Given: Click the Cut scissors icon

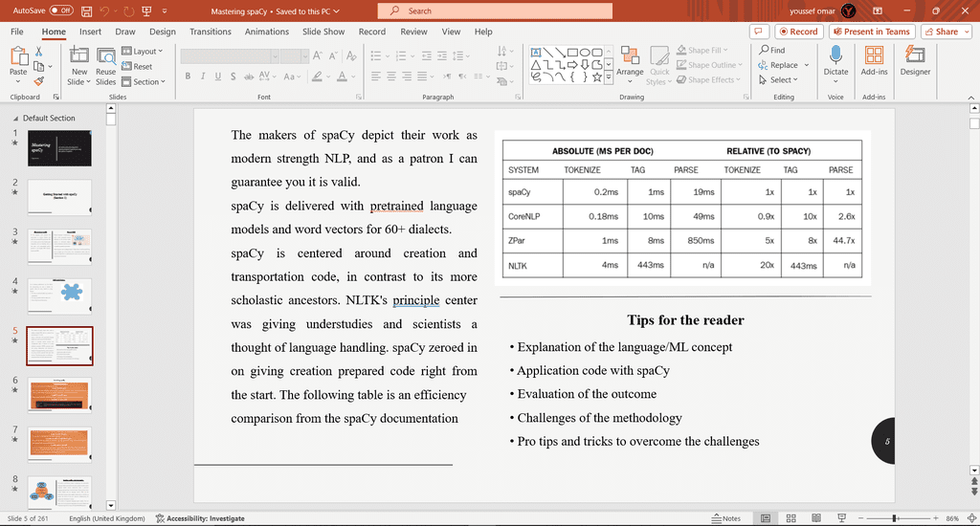Looking at the screenshot, I should (38, 52).
